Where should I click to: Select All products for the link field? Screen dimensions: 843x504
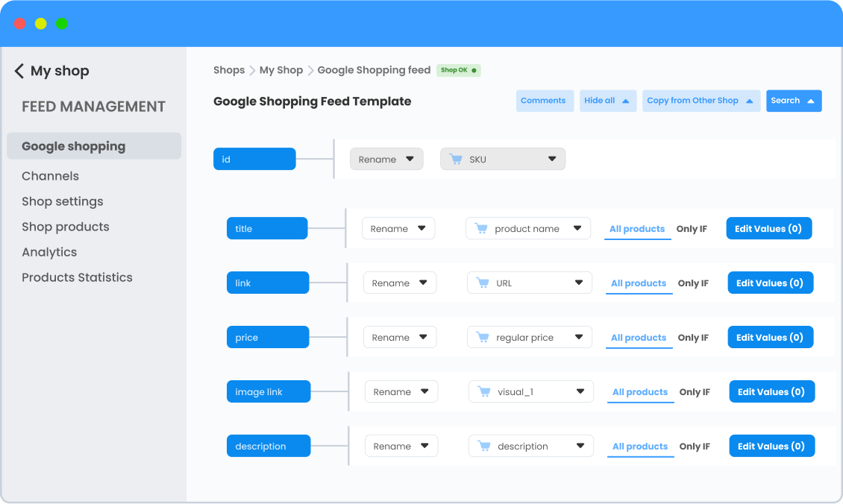639,283
